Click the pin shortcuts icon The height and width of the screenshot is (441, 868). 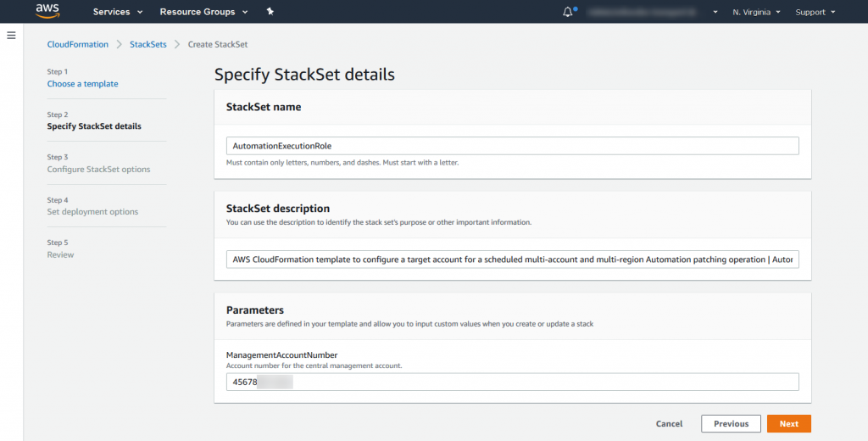tap(270, 11)
